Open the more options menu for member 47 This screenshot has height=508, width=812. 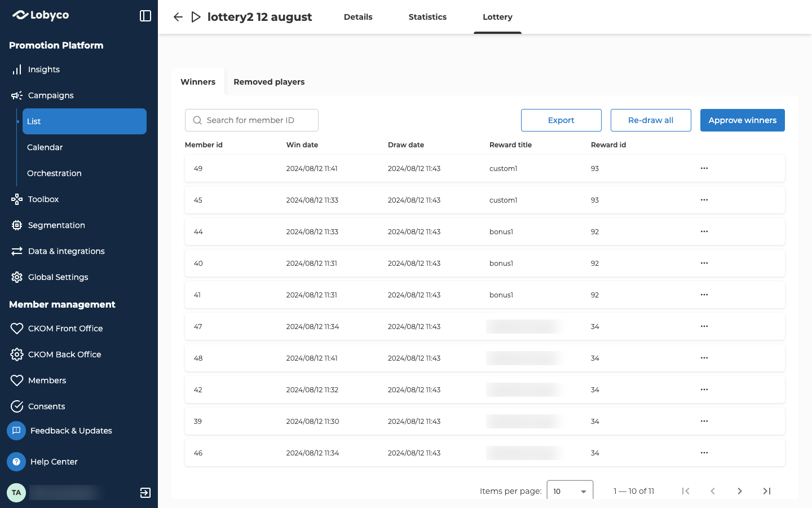point(704,326)
